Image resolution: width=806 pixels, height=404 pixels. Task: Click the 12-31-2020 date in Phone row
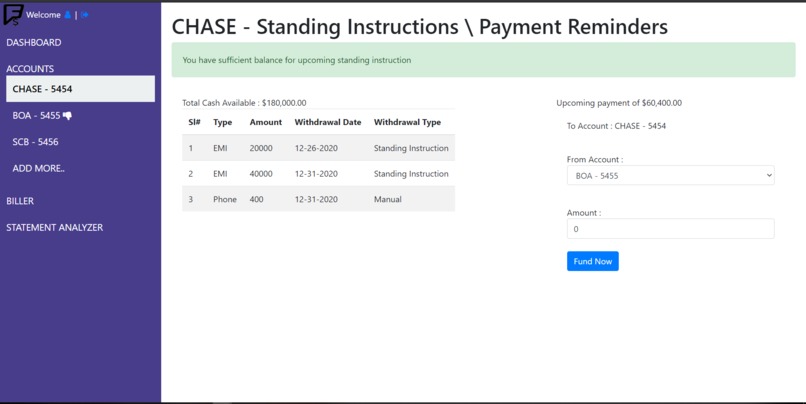click(316, 199)
